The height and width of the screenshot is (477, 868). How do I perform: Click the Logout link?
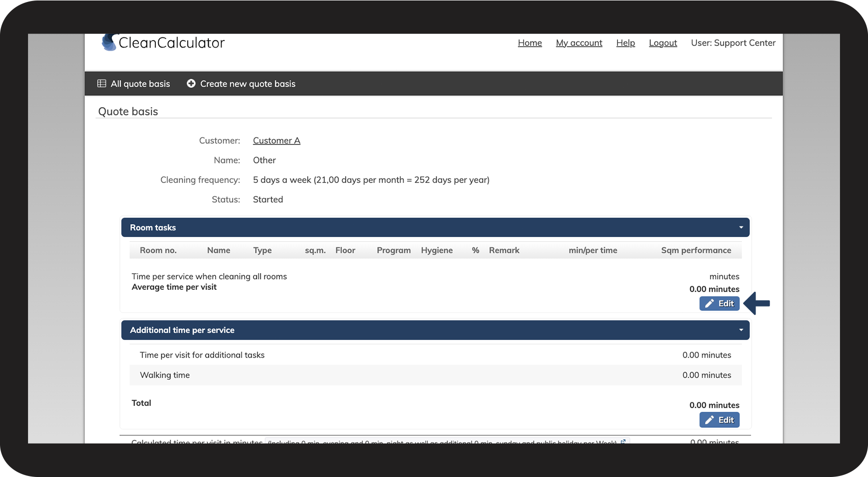tap(663, 43)
